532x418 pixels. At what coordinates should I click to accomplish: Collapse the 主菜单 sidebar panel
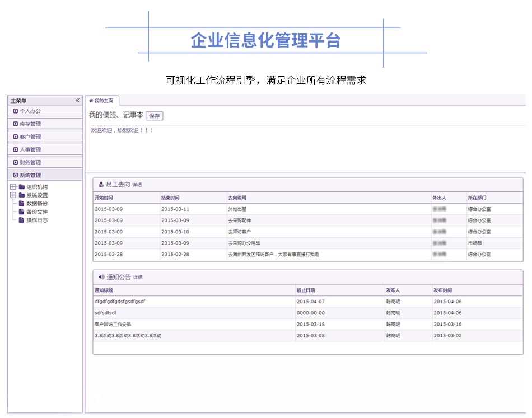77,101
